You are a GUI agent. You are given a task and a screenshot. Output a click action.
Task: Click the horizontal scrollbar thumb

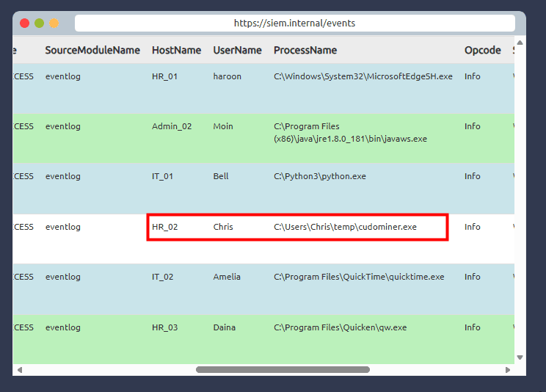point(283,370)
